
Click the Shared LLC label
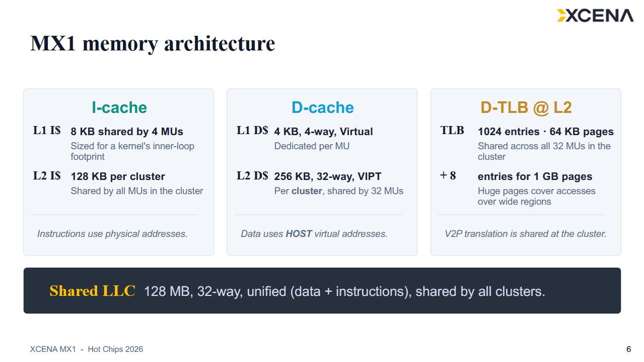92,291
